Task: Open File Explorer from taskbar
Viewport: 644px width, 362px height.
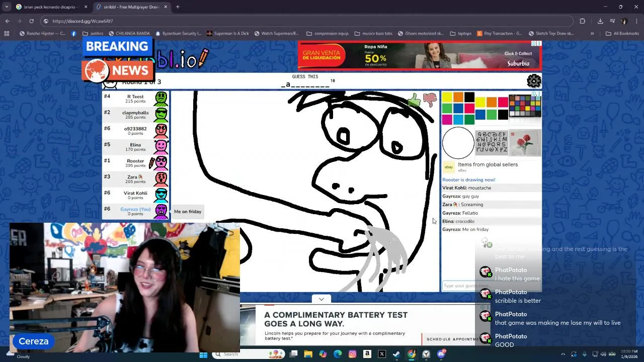Action: click(x=308, y=354)
